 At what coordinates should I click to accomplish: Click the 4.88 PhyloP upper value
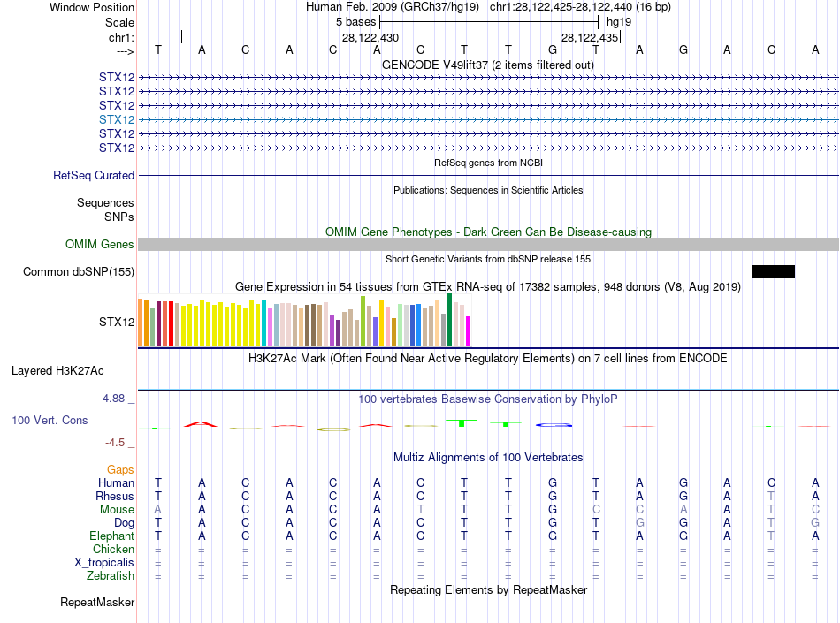pyautogui.click(x=113, y=399)
